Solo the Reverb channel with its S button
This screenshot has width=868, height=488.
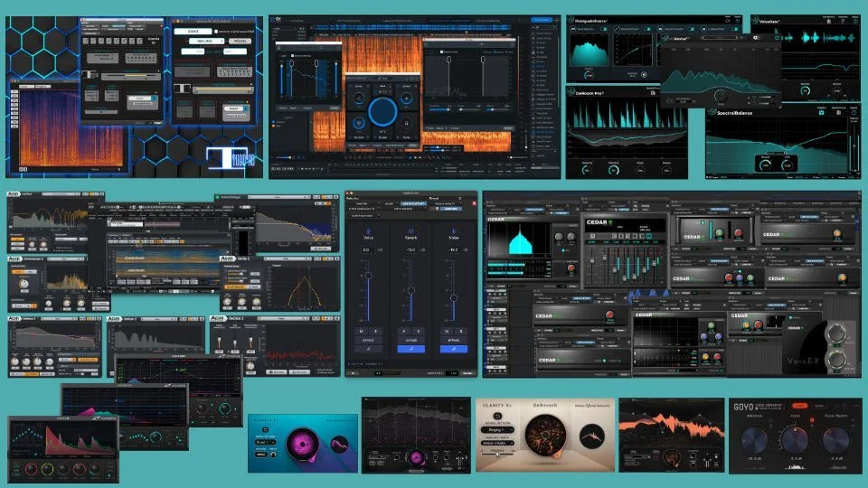pyautogui.click(x=419, y=332)
